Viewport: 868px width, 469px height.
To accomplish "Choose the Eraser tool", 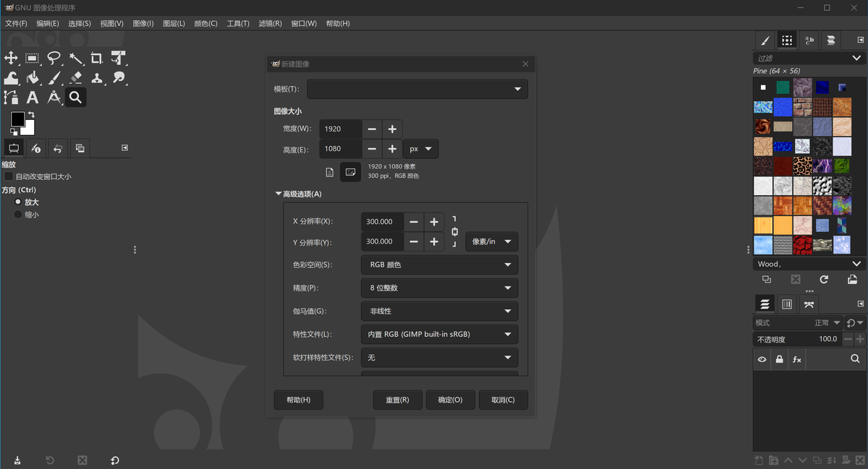I will tap(75, 77).
